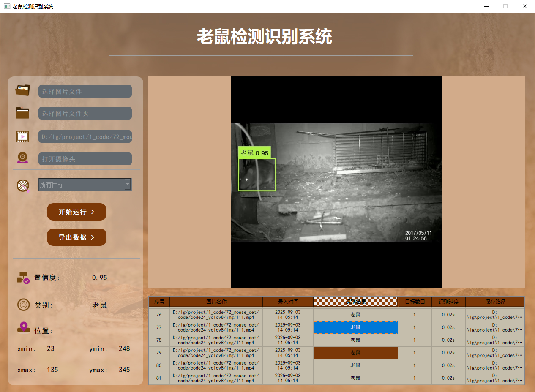Click the save path cell in row 77

[495, 327]
